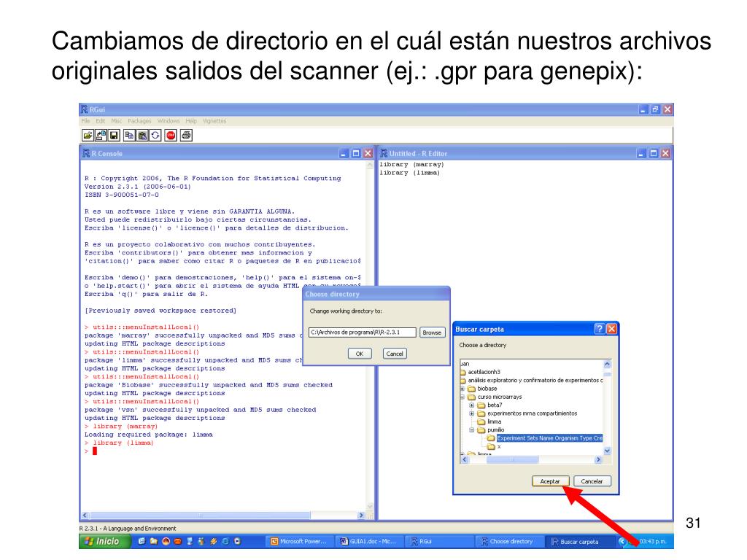
Task: Expand the experimentos mrna compartimientos node
Action: (472, 413)
